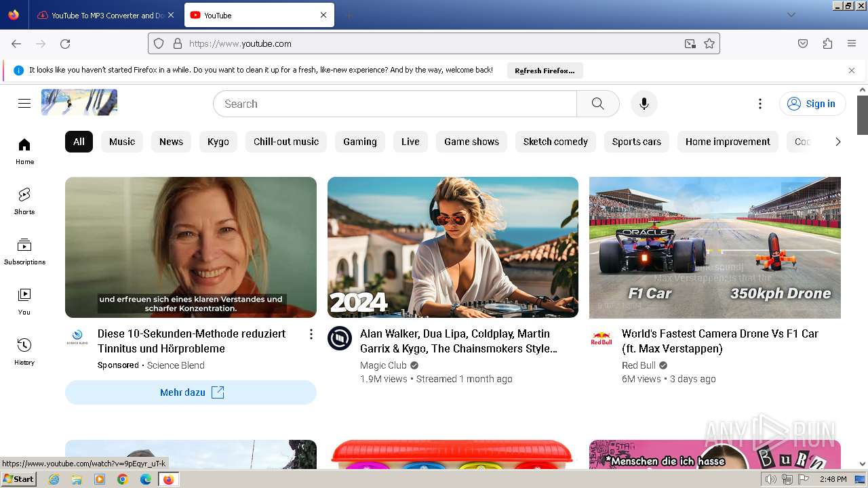This screenshot has width=868, height=488.
Task: Go back in Firefox navigation
Action: point(16,43)
